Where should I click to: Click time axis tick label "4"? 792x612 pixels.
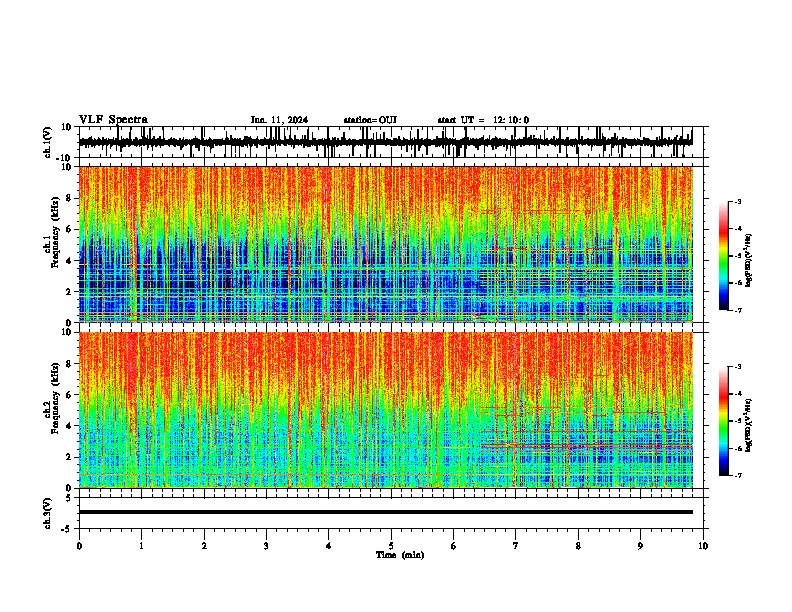click(x=329, y=546)
